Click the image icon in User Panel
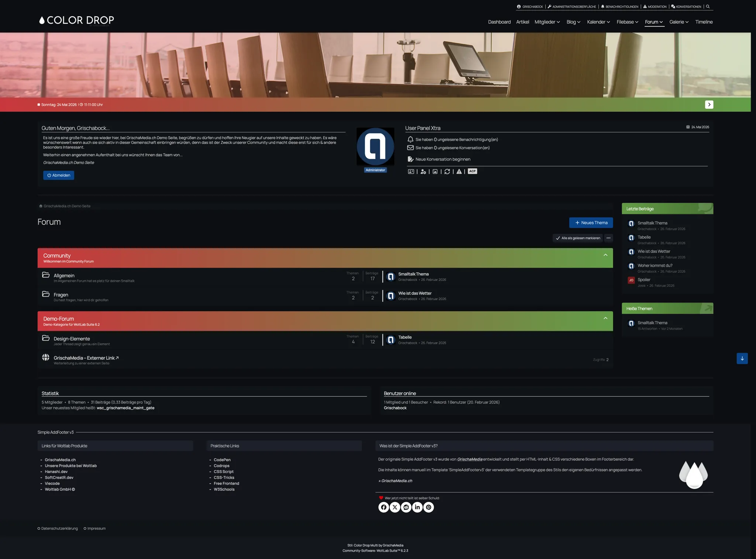 [x=435, y=171]
